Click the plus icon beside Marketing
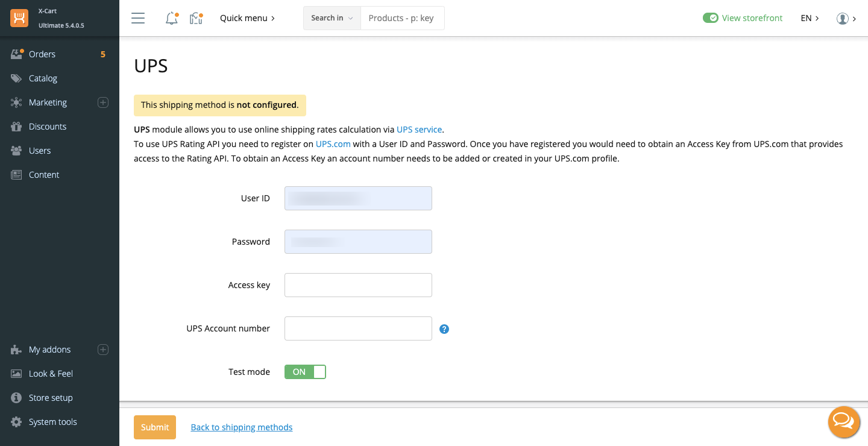The height and width of the screenshot is (446, 868). (x=103, y=102)
